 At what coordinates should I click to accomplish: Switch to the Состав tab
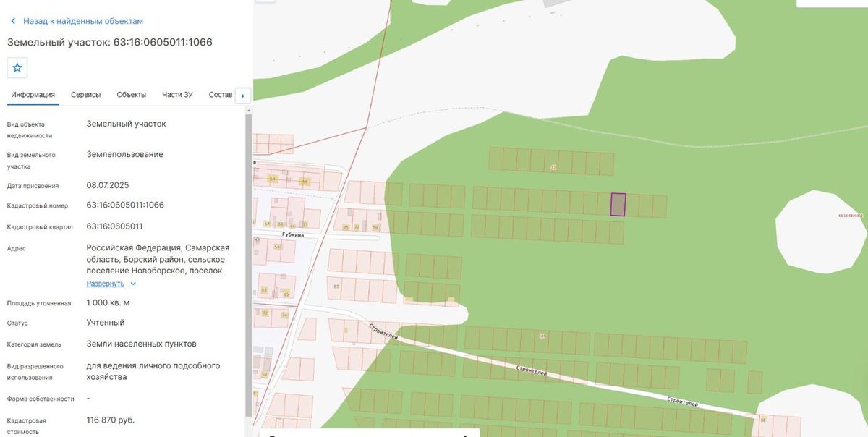[221, 95]
